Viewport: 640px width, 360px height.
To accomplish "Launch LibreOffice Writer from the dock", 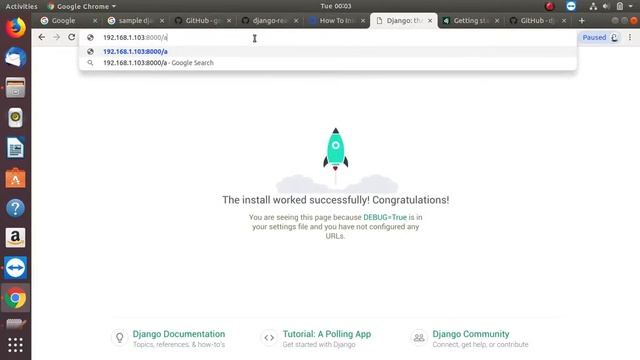I will [16, 148].
